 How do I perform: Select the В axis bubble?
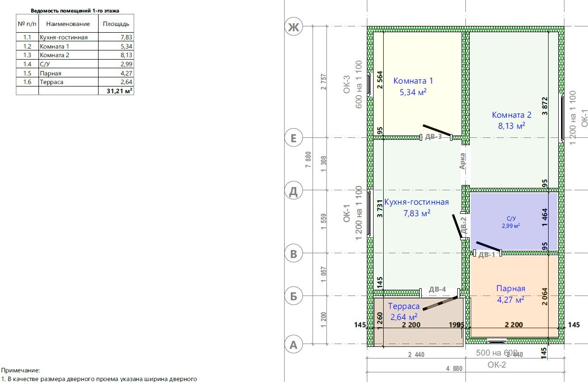[292, 253]
